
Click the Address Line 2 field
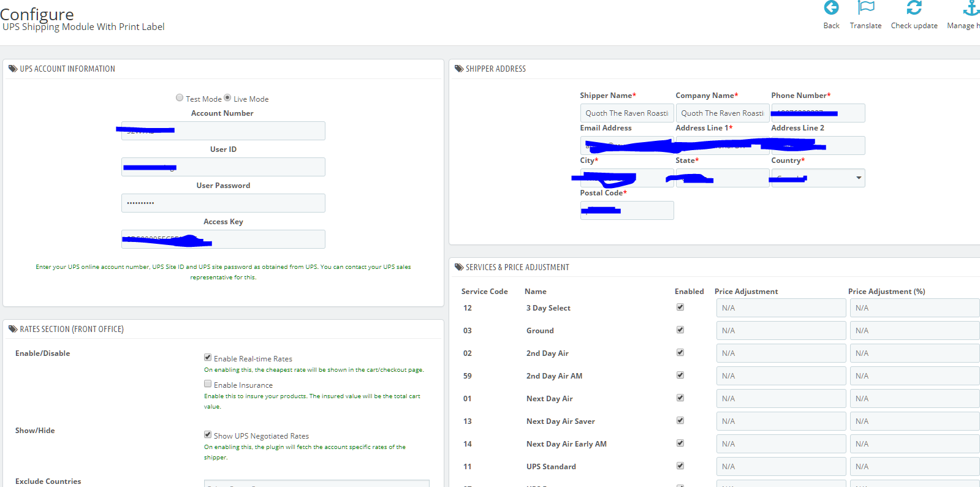pos(818,146)
